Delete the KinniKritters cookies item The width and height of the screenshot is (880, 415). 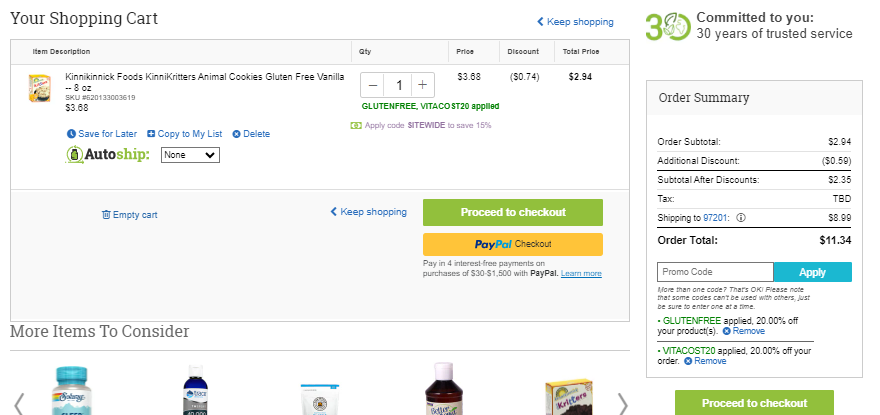click(x=251, y=134)
